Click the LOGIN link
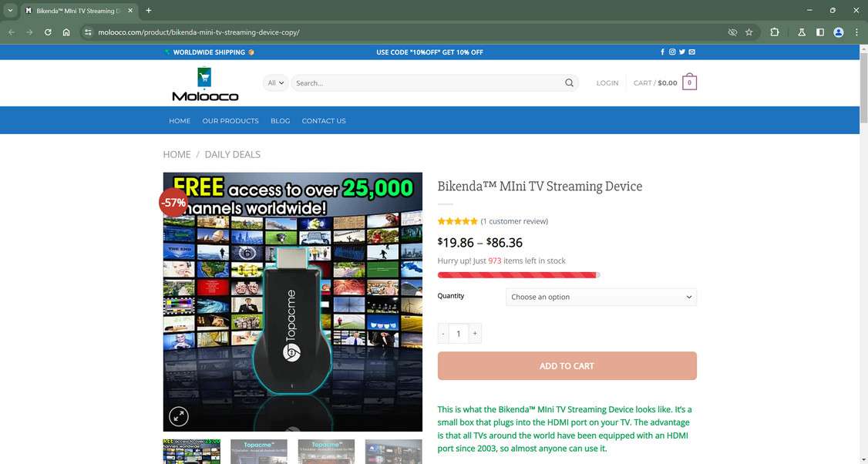This screenshot has width=868, height=464. [607, 83]
